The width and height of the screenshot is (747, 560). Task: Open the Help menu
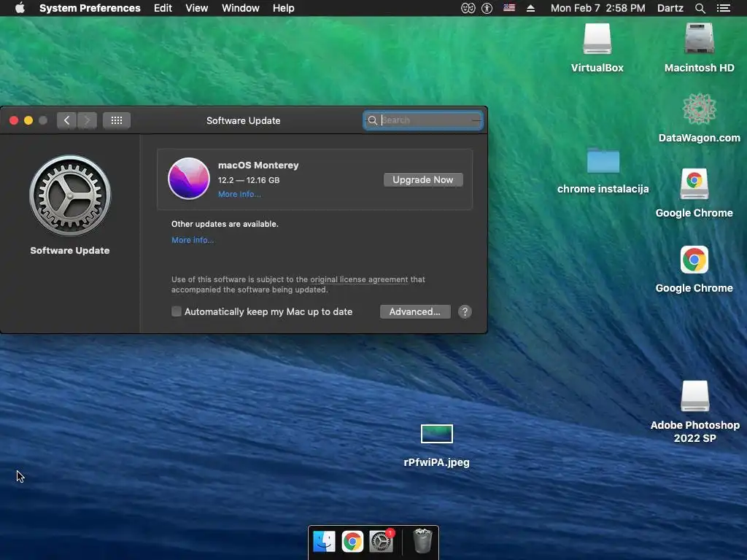click(x=283, y=8)
